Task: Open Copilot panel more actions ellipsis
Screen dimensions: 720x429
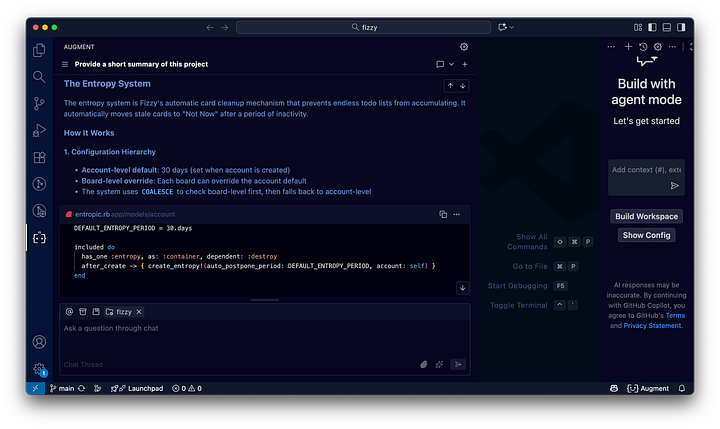Action: point(672,46)
